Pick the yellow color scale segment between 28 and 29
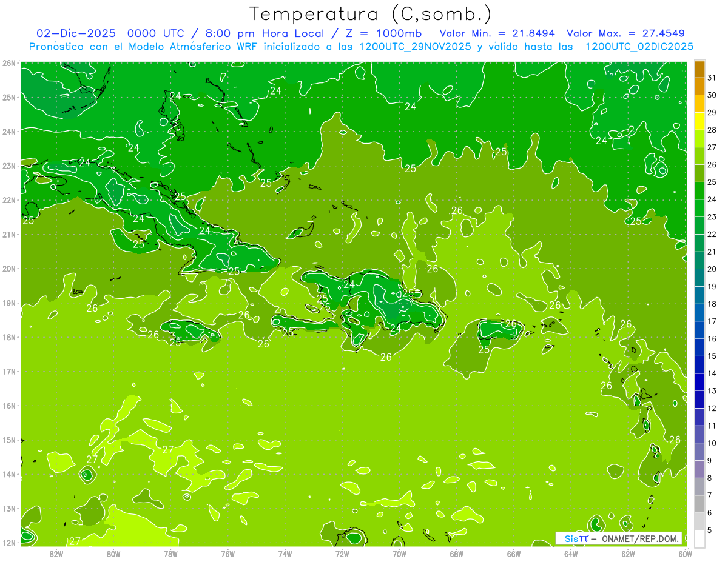Viewport: 728px width, 562px height. [699, 121]
